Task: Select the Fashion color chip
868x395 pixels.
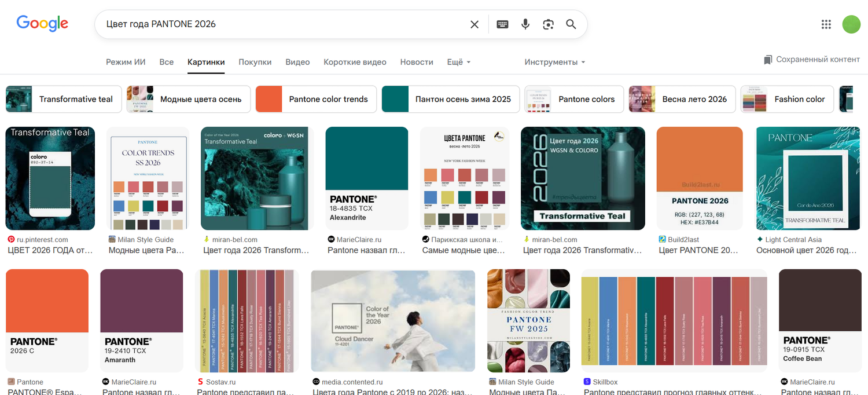Action: click(787, 99)
